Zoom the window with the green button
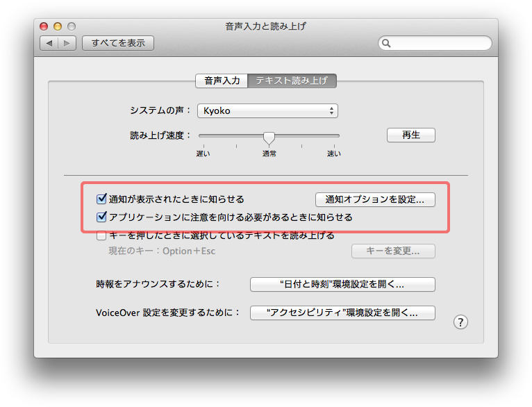Image resolution: width=532 pixels, height=407 pixels. 72,26
